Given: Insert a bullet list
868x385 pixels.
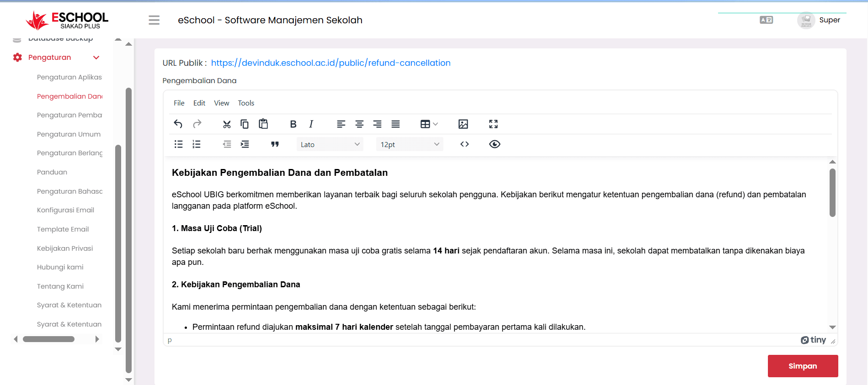Looking at the screenshot, I should point(178,144).
